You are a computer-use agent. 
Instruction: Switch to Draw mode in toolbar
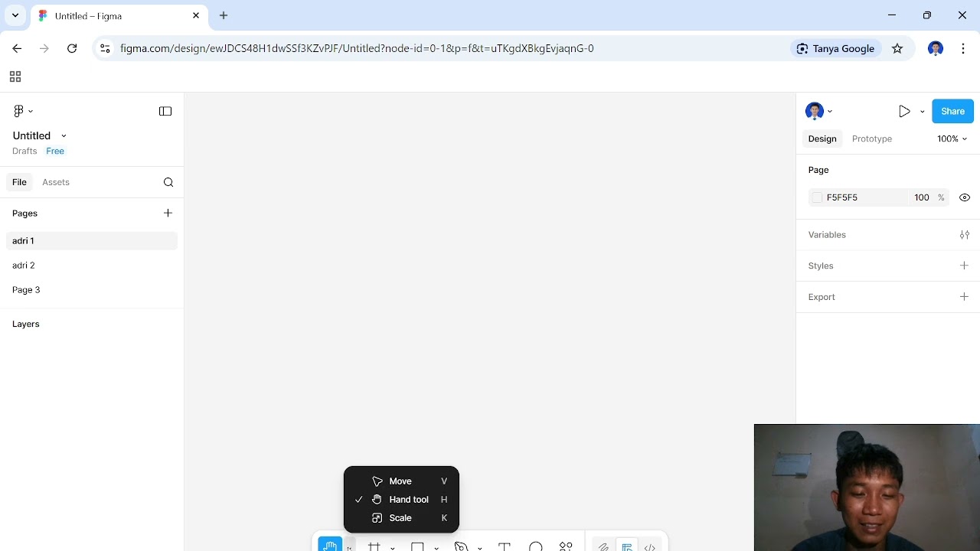pyautogui.click(x=604, y=546)
